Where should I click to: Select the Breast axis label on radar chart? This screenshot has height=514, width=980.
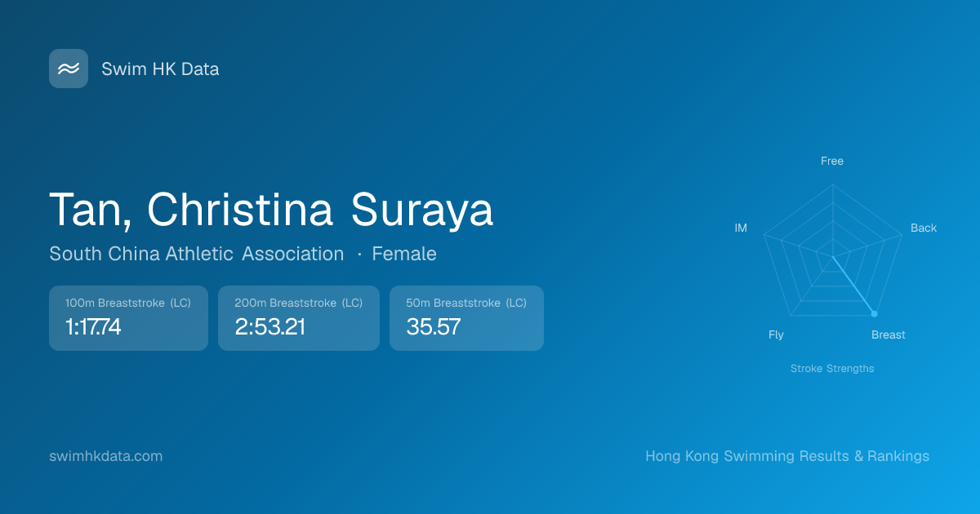coord(889,335)
